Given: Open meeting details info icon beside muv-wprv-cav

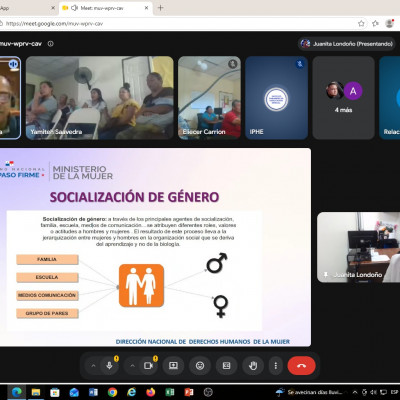Looking at the screenshot, I should 50,44.
